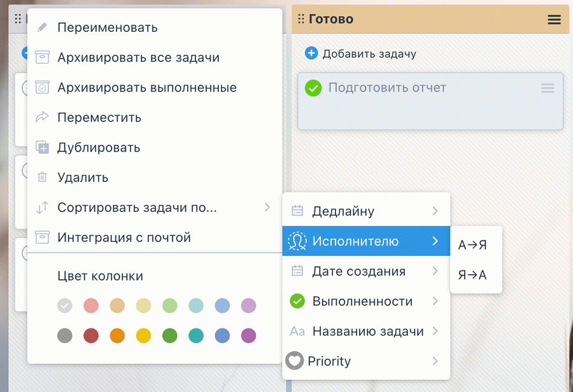Pick the bright yellow column color swatch
The width and height of the screenshot is (573, 392).
pos(143,335)
